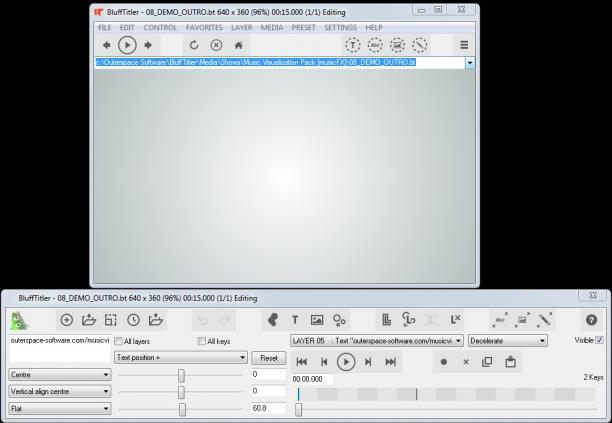
Task: Play the show in the preview window toolbar
Action: [x=127, y=45]
